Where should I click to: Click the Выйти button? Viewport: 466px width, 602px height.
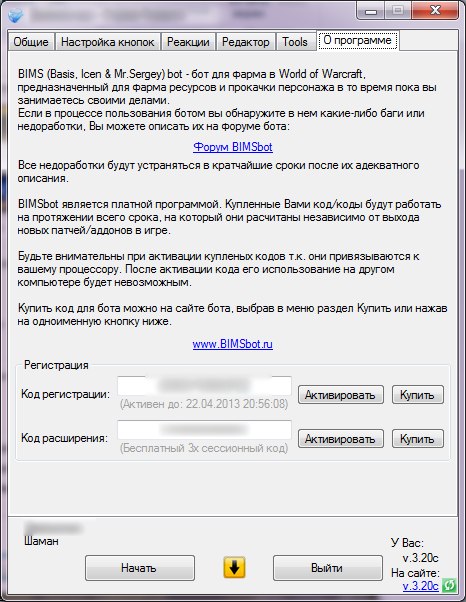pyautogui.click(x=327, y=568)
